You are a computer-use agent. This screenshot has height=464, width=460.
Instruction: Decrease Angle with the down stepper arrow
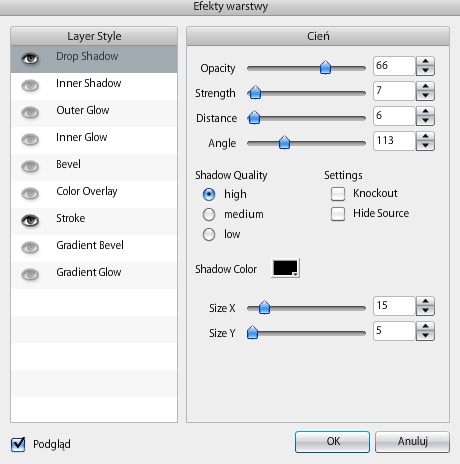point(425,145)
